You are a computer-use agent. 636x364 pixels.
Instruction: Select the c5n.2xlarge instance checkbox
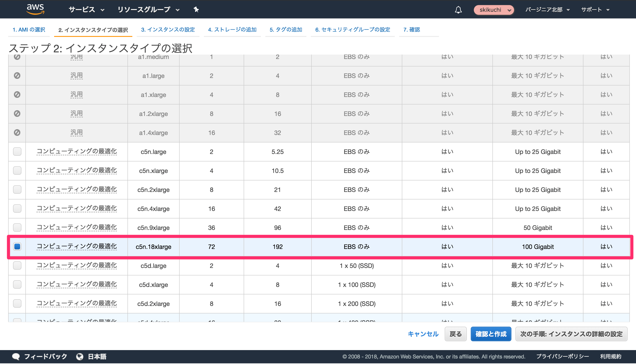[x=17, y=190]
